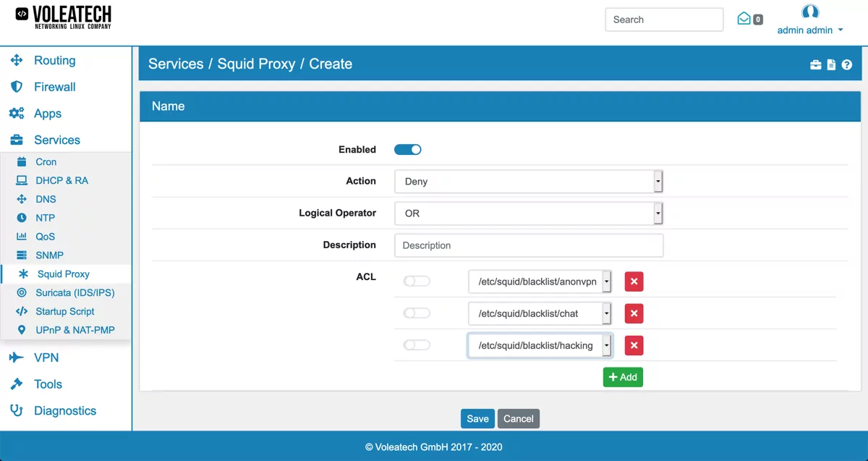Select the DNS service icon

[x=22, y=199]
